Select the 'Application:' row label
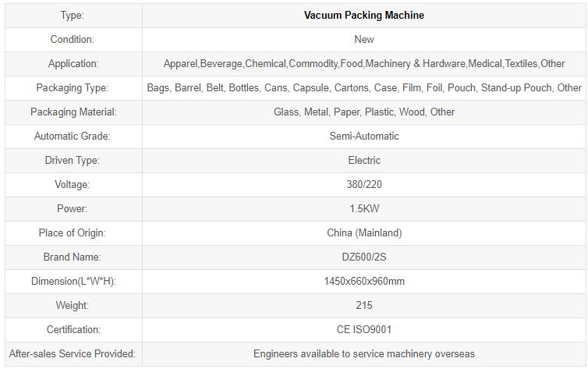This screenshot has width=588, height=369. 73,63
